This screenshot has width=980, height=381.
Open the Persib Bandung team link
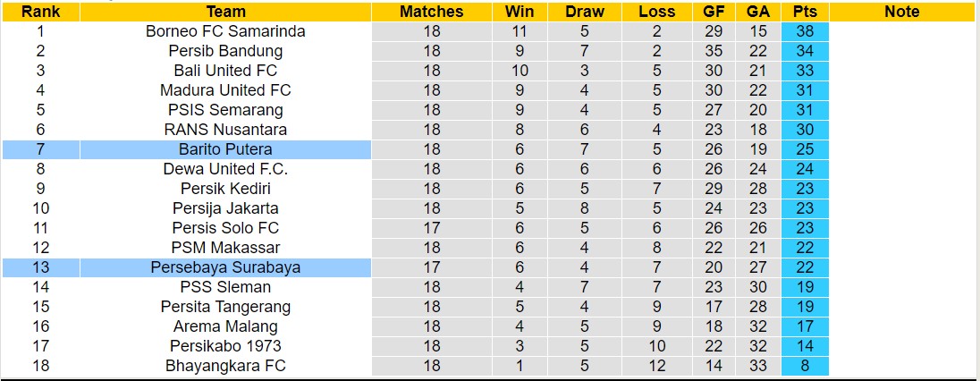coord(225,51)
